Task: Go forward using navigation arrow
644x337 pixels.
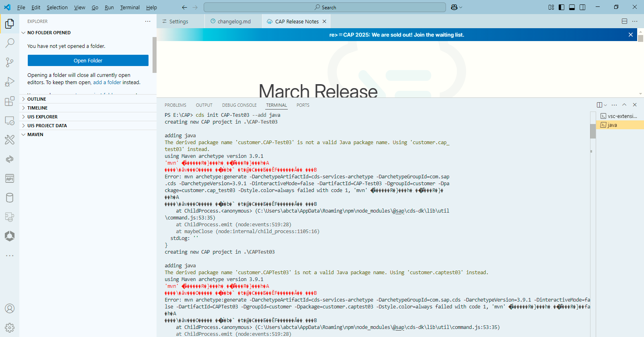Action: coord(195,7)
